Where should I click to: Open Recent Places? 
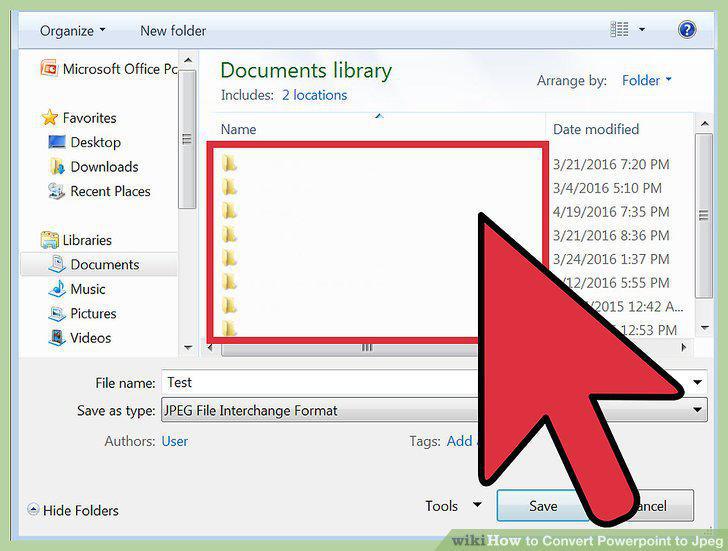pyautogui.click(x=110, y=191)
